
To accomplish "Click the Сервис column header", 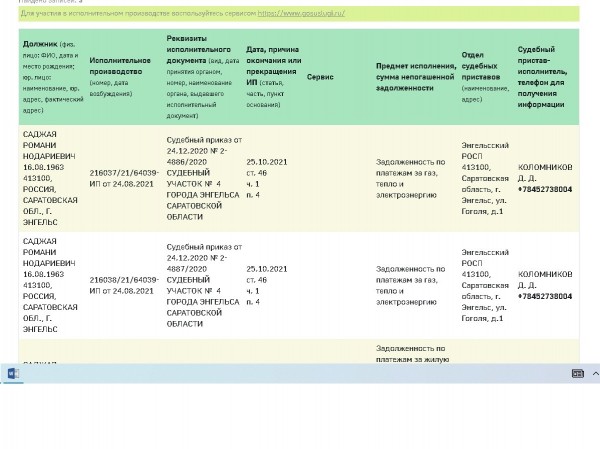I will point(320,77).
